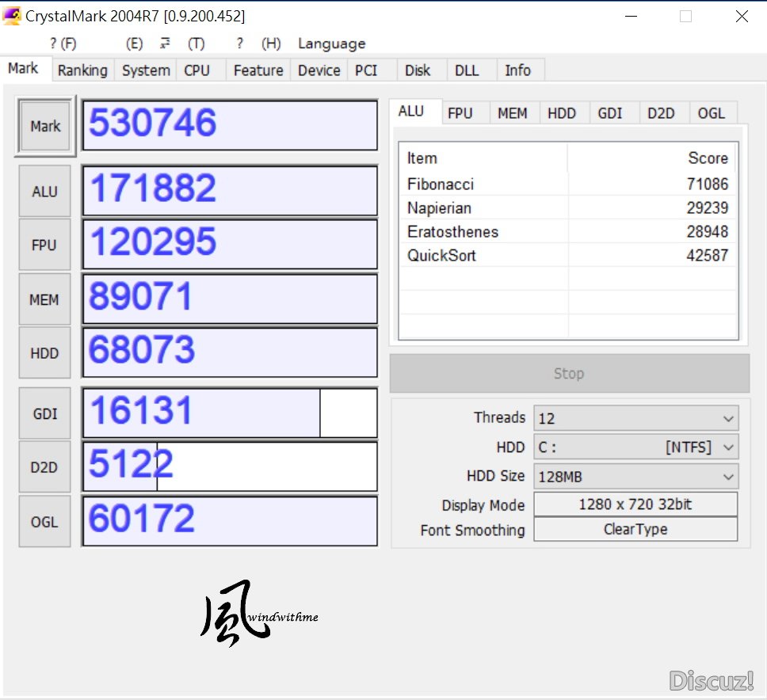Click the Item column header
The image size is (767, 700).
pyautogui.click(x=483, y=158)
